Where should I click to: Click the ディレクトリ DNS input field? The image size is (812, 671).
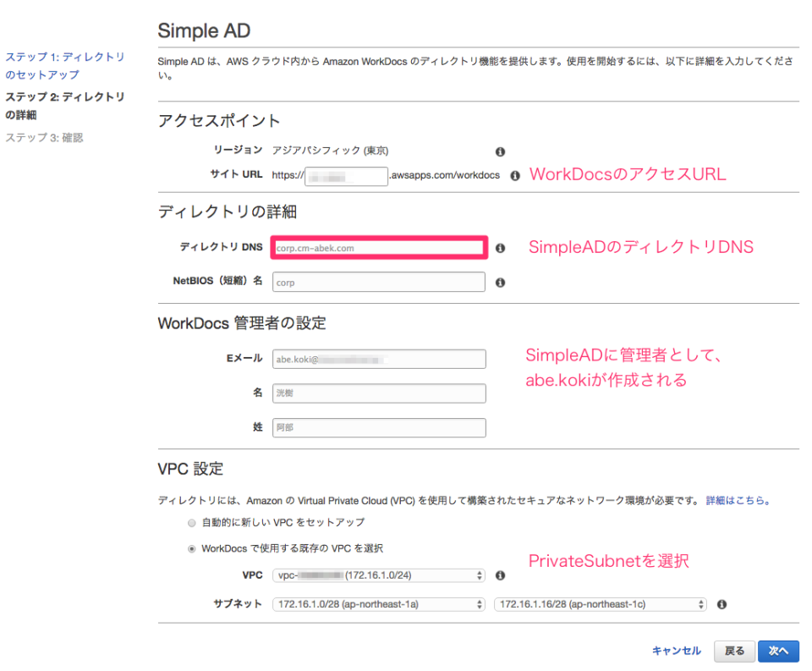pyautogui.click(x=379, y=248)
